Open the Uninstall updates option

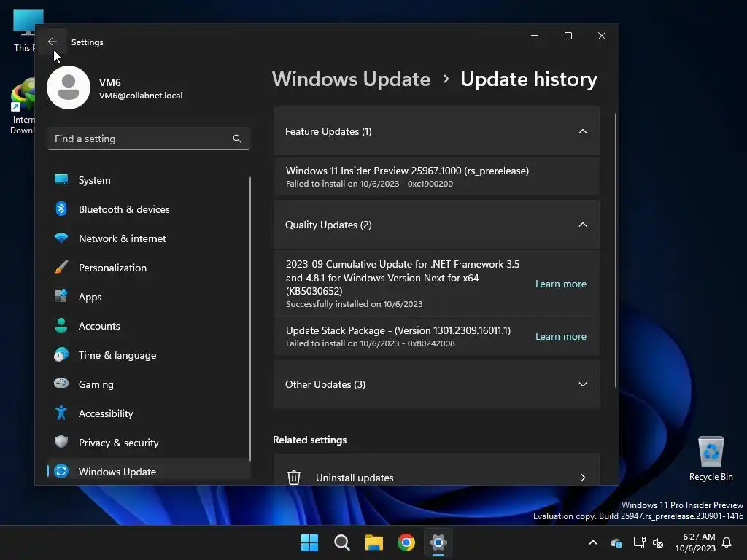436,470
